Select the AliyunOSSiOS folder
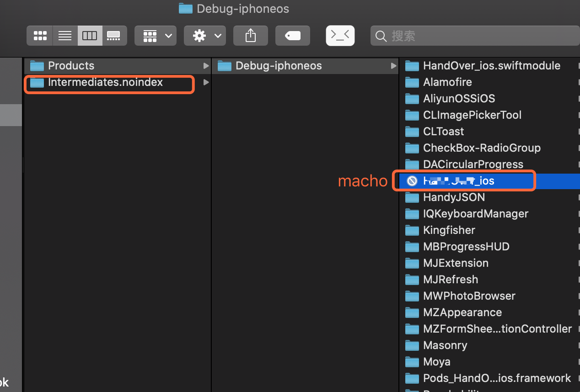 [489, 99]
